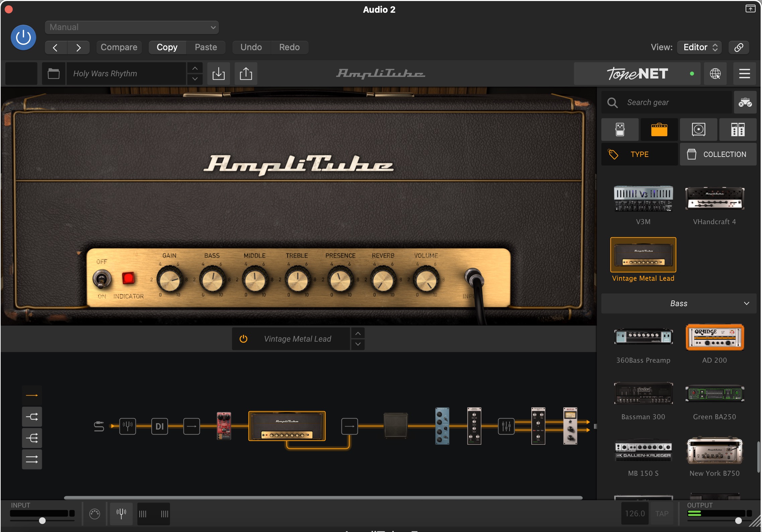Select the bottom dual-path routing icon
The image size is (762, 532).
coord(32,460)
